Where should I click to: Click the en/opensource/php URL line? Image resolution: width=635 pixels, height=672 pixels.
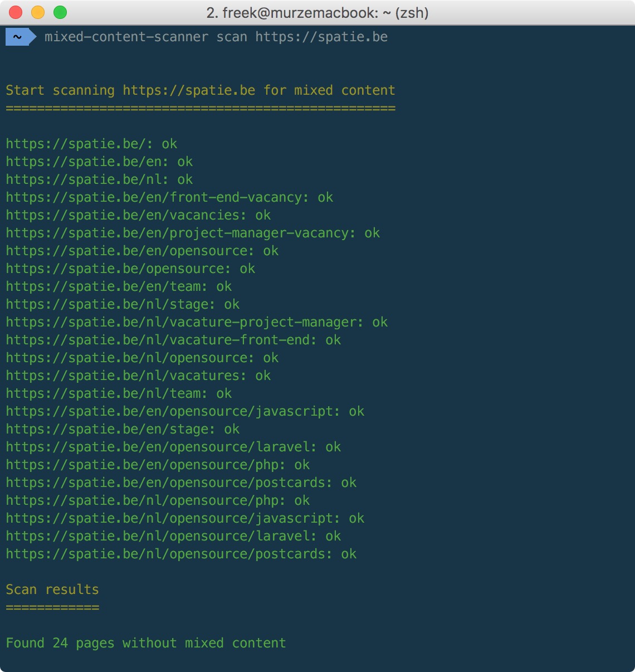tap(158, 465)
